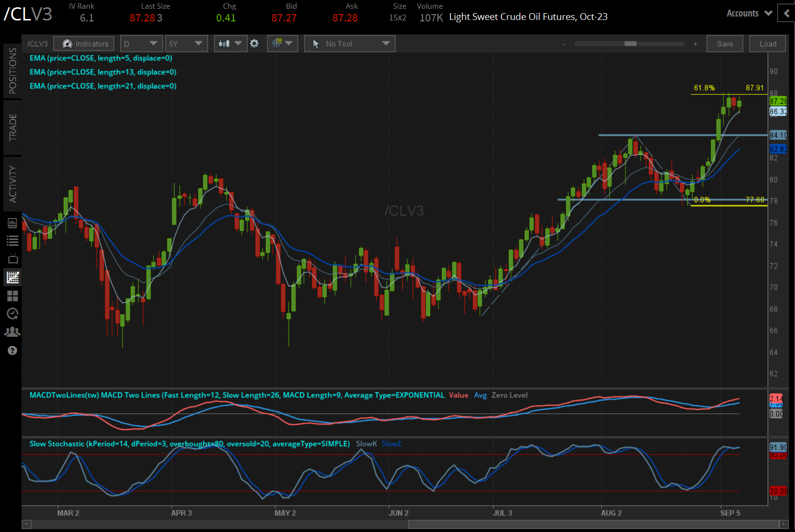Click the EMA length=21 study label
Screen dimensions: 795x532
(x=103, y=86)
